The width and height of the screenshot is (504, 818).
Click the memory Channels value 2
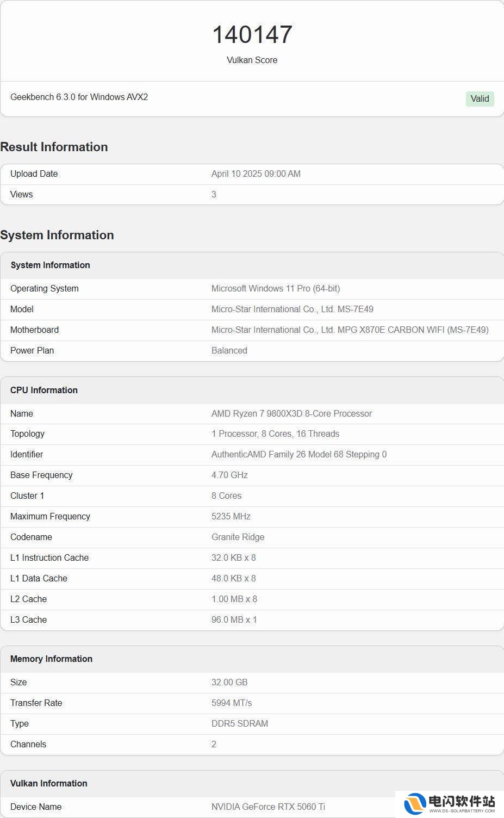click(x=214, y=745)
